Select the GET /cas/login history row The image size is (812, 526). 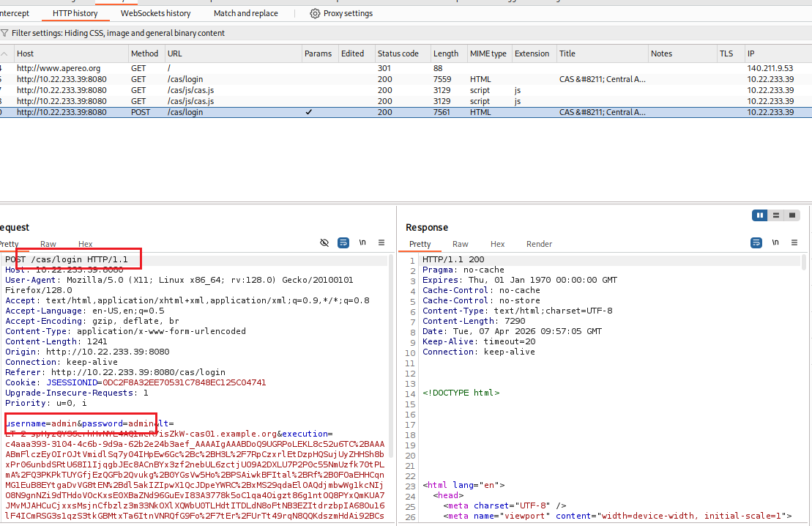[x=406, y=79]
